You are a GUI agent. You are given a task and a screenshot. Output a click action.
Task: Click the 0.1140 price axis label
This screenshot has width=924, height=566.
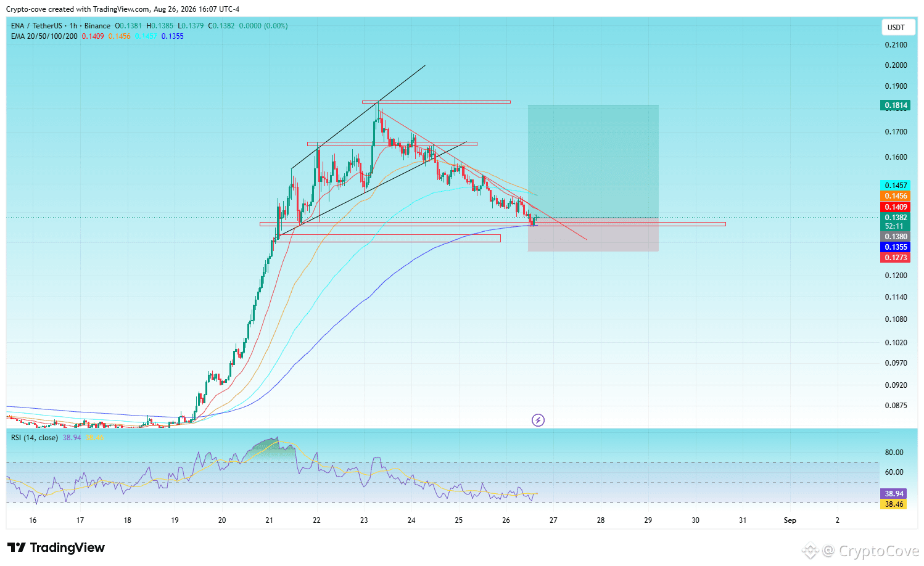pyautogui.click(x=896, y=297)
